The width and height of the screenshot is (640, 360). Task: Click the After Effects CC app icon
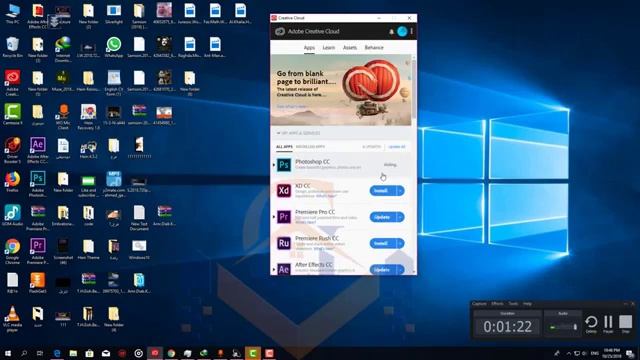tap(284, 269)
